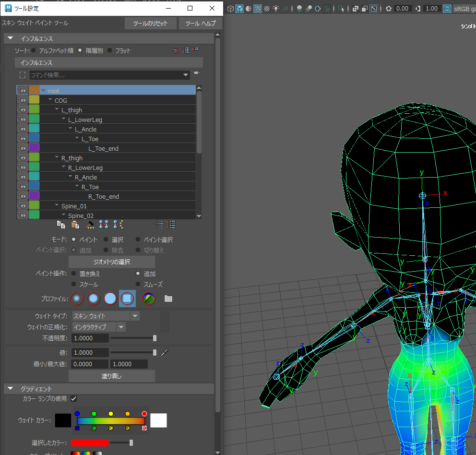Collapse the グラディエント section

point(11,388)
